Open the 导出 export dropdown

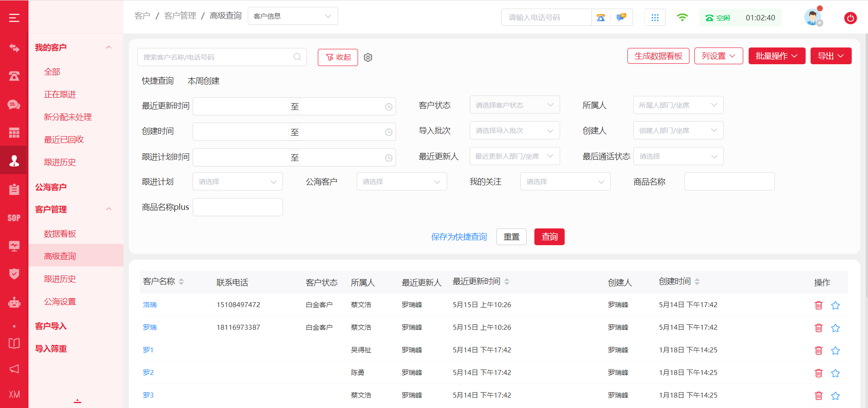click(830, 56)
